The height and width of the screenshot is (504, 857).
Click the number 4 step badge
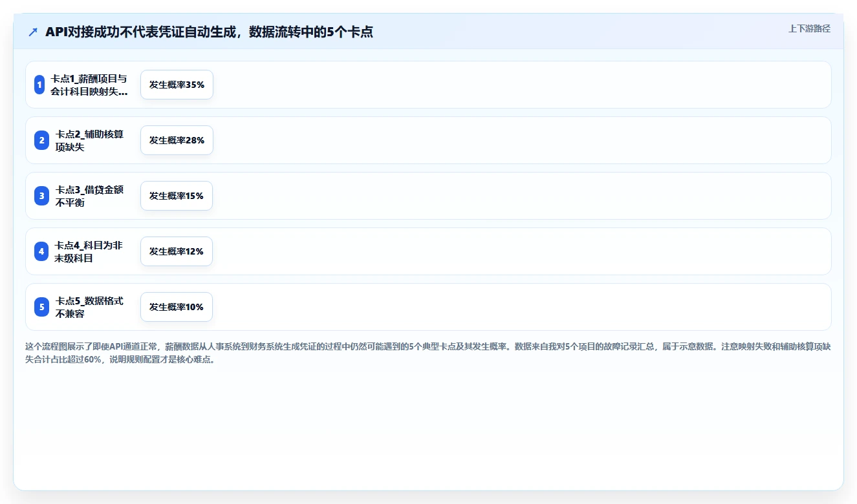(41, 251)
